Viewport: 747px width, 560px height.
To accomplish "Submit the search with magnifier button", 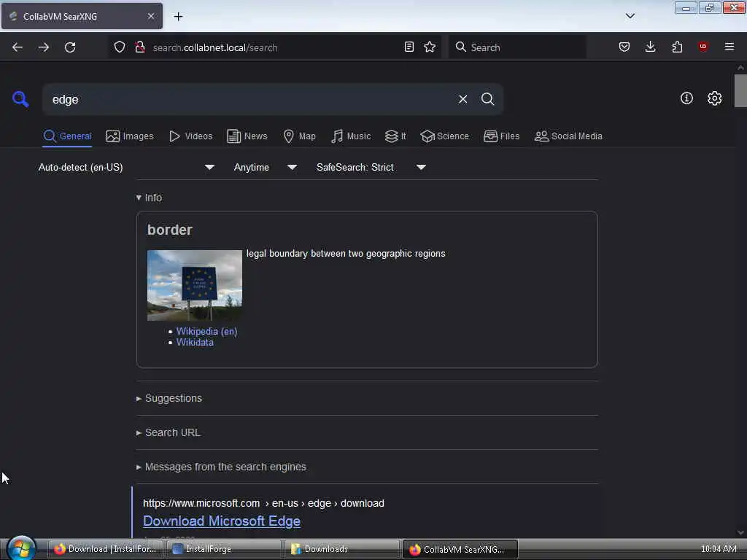I will click(487, 99).
